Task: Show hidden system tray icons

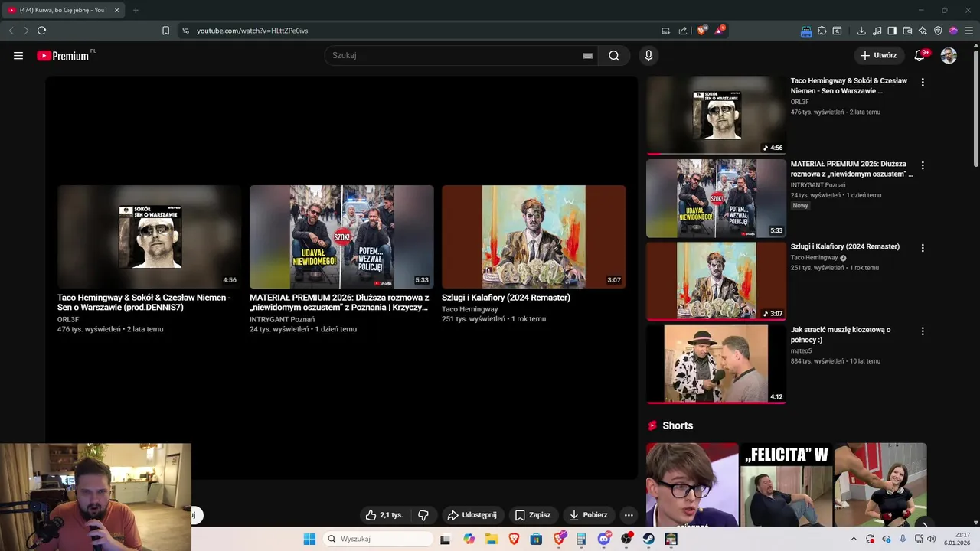Action: click(854, 539)
